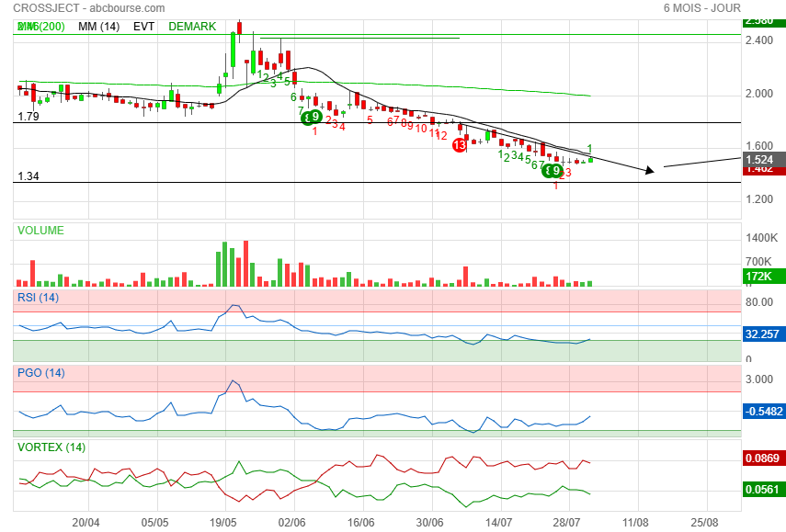Click the -0.5482 PGO value badge
This screenshot has height=532, width=786.
pos(764,412)
